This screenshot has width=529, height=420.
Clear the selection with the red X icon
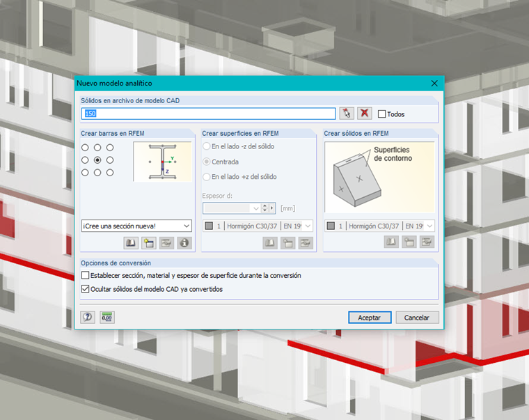[364, 114]
